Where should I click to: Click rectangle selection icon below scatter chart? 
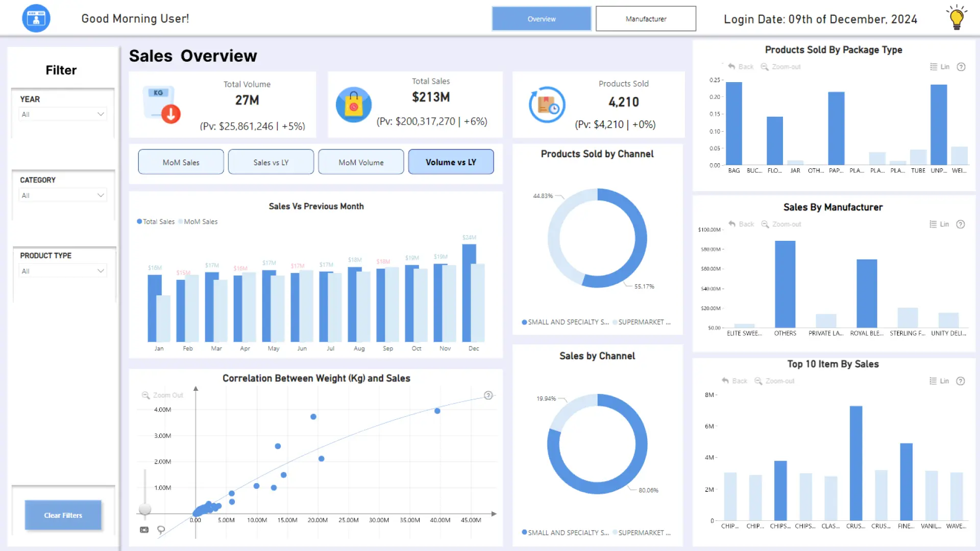[144, 530]
